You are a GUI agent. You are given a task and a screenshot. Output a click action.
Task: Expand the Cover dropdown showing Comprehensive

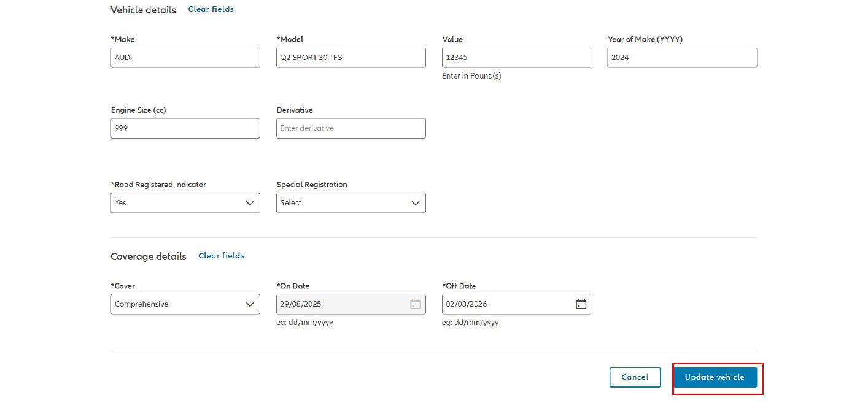(185, 304)
